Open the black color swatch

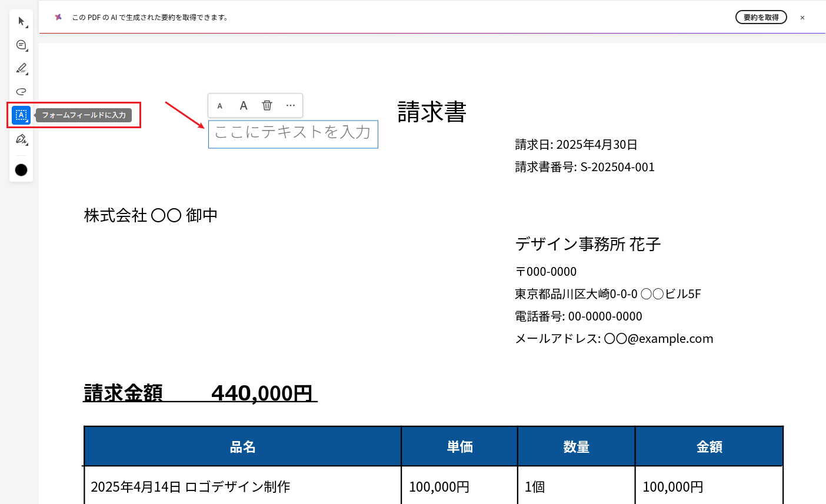21,170
